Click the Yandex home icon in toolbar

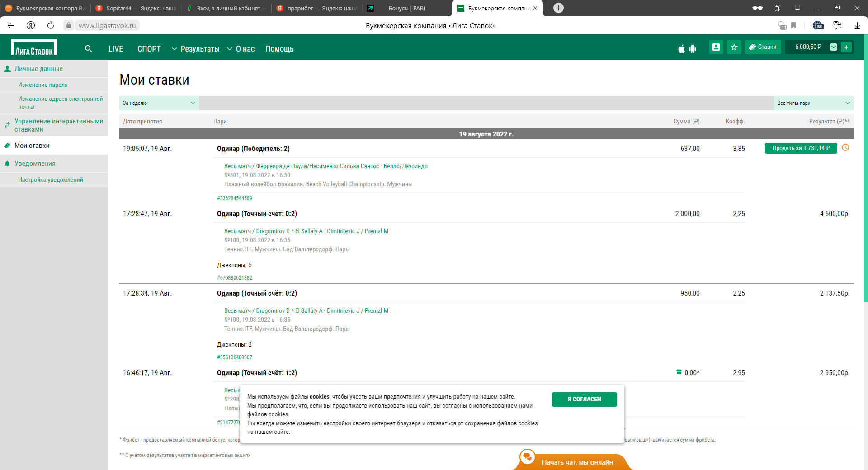(x=31, y=25)
